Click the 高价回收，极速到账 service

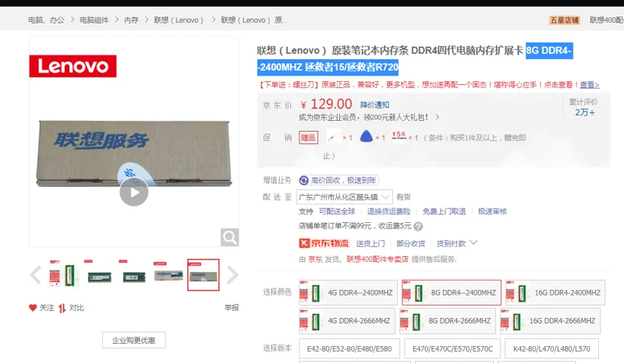(339, 180)
